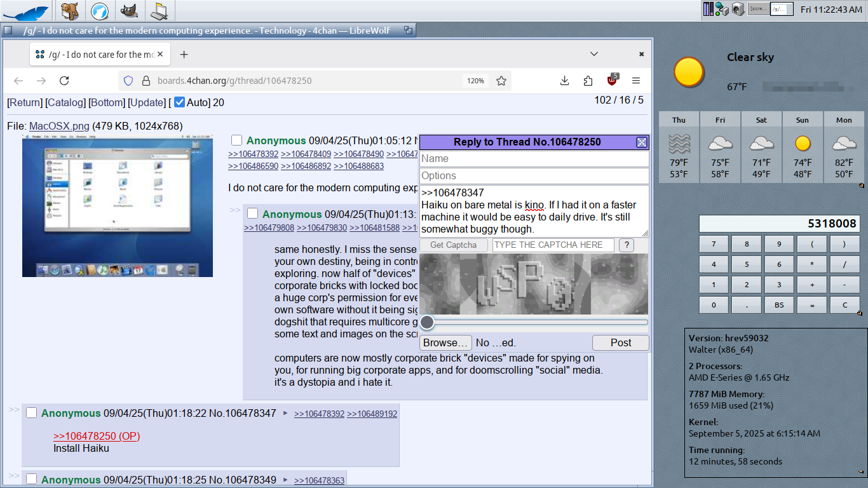Click the reply comment text area

pyautogui.click(x=534, y=211)
